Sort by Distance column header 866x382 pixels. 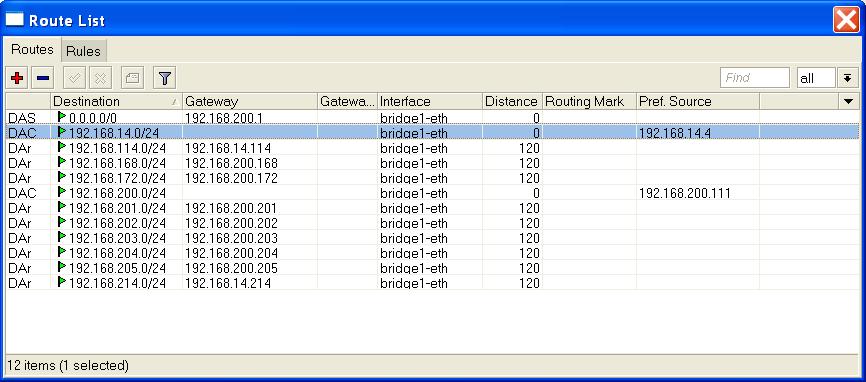coord(512,102)
